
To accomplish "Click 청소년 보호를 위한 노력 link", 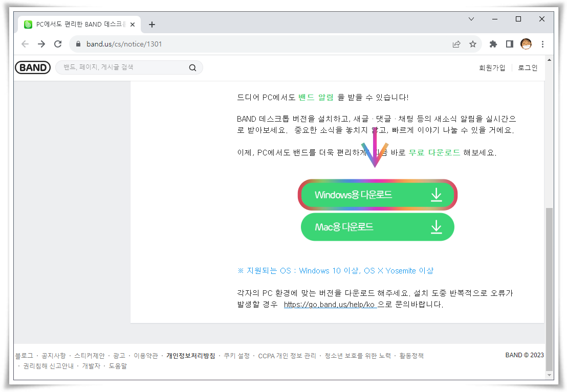I will point(358,356).
